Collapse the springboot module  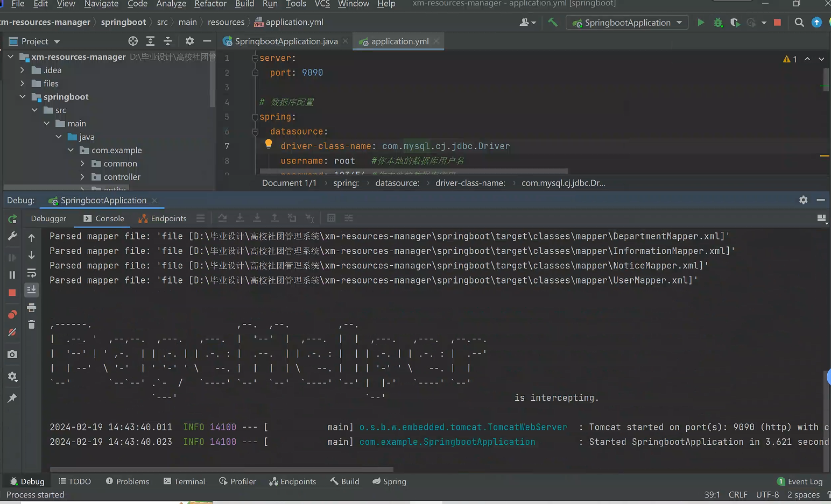point(22,97)
